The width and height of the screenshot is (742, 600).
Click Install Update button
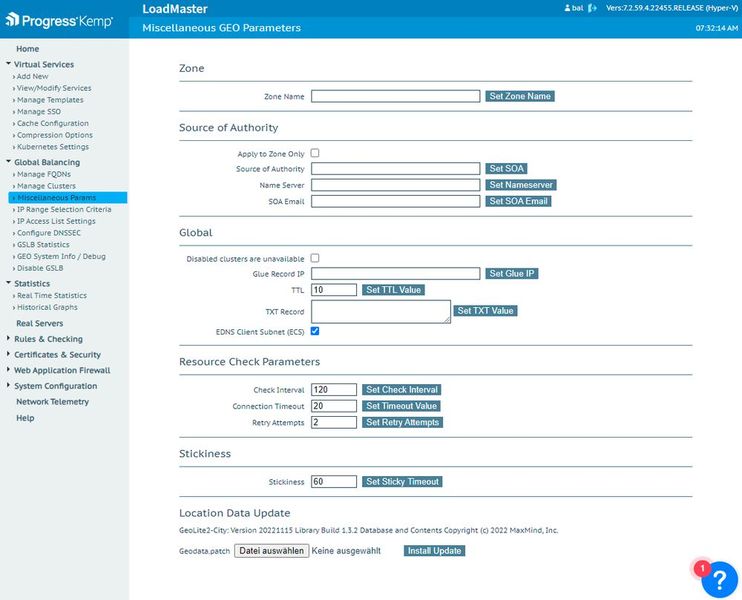point(434,551)
